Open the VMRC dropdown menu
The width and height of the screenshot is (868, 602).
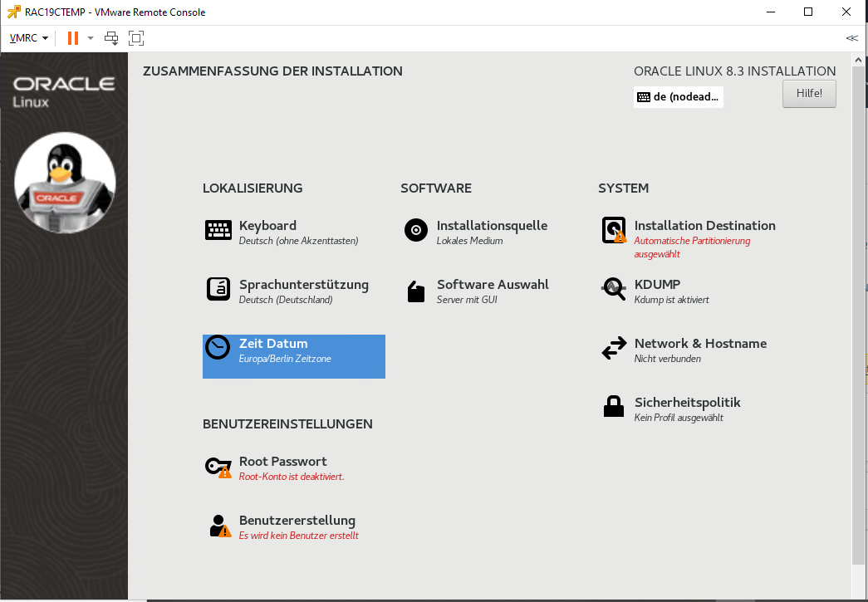point(28,38)
